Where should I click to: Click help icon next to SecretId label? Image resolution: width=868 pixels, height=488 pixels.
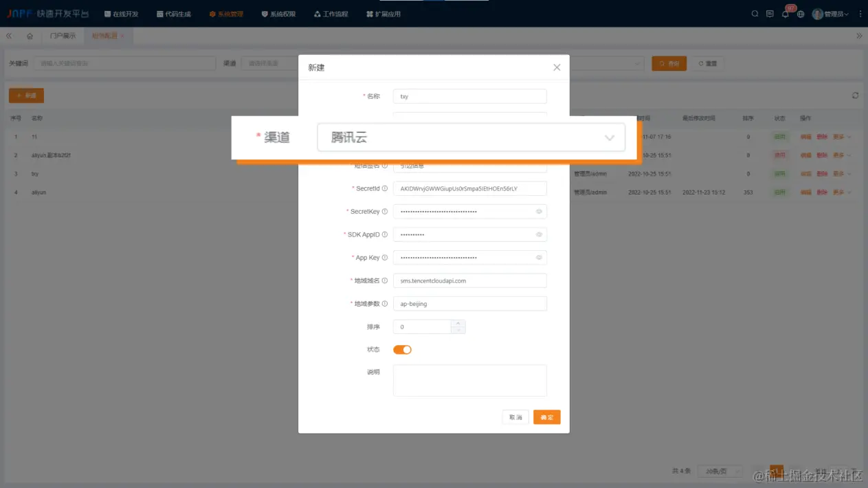tap(385, 188)
